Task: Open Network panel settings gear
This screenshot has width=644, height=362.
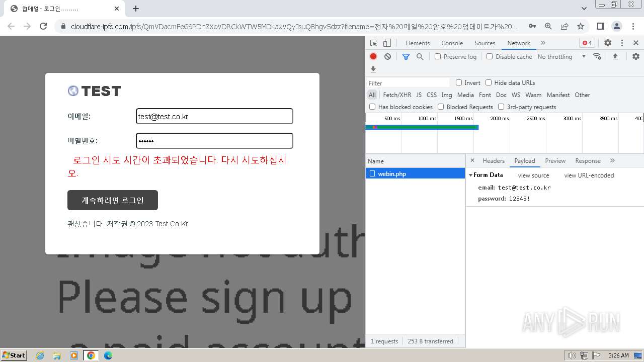Action: [x=636, y=57]
